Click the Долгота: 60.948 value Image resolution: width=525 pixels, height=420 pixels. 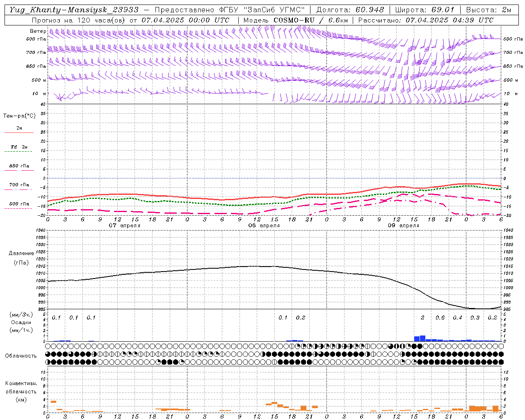tap(350, 10)
